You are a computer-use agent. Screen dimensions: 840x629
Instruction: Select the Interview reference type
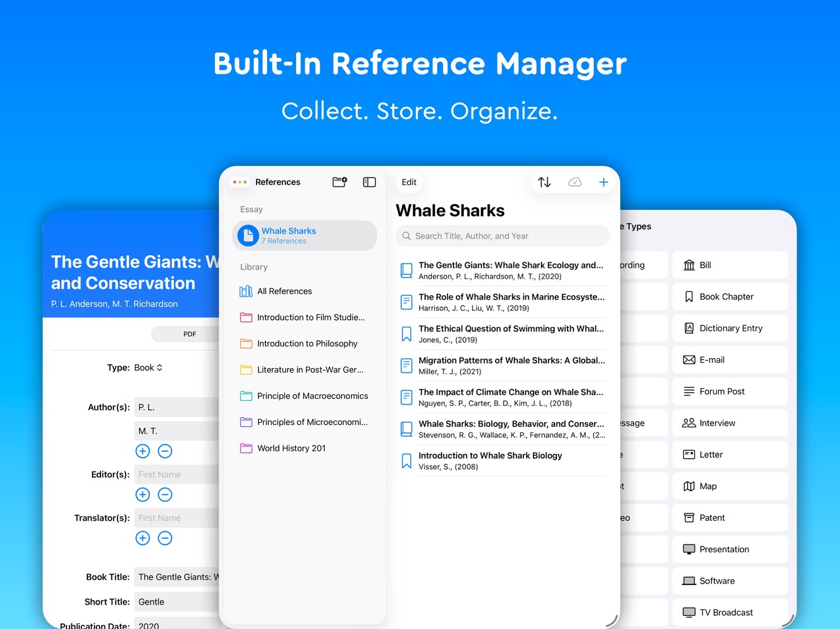tap(730, 423)
